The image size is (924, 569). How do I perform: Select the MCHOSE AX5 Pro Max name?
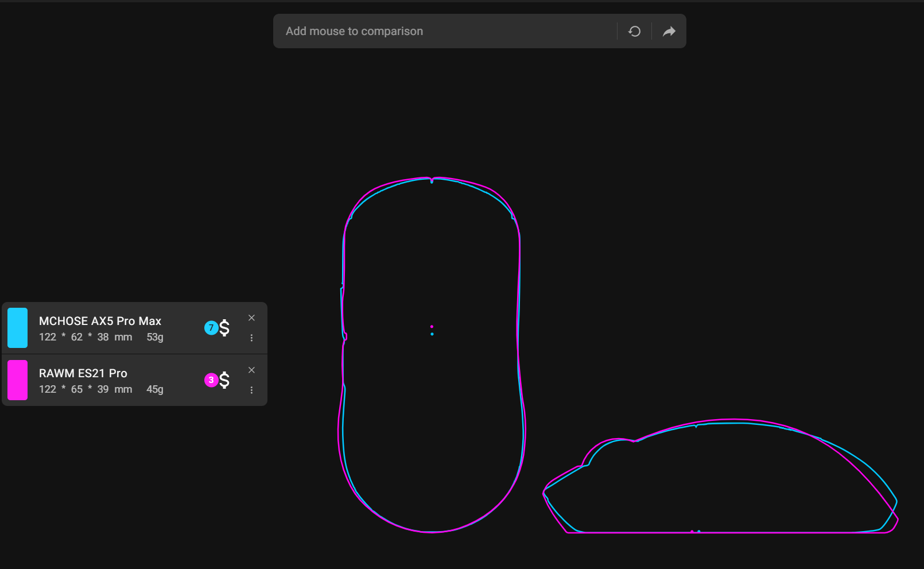(x=100, y=321)
